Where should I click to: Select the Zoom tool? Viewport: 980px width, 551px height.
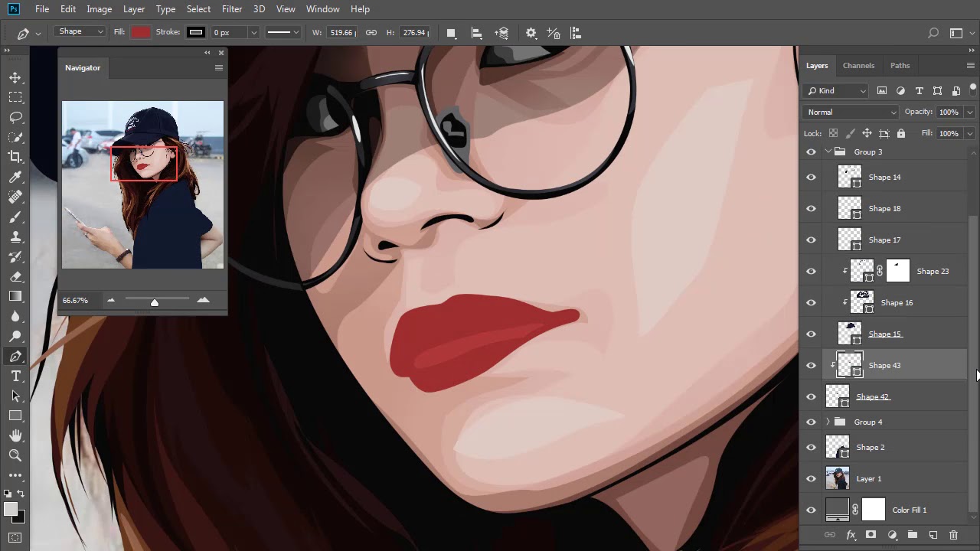(15, 455)
